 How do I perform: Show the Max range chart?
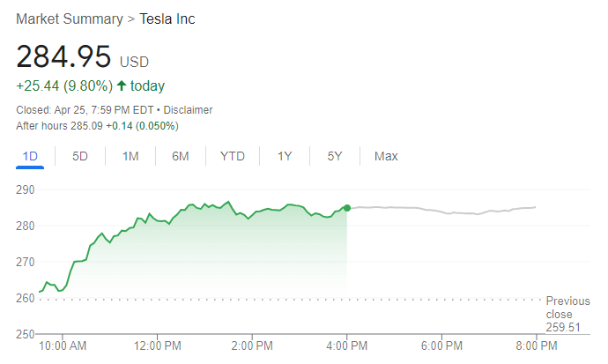[x=386, y=157]
